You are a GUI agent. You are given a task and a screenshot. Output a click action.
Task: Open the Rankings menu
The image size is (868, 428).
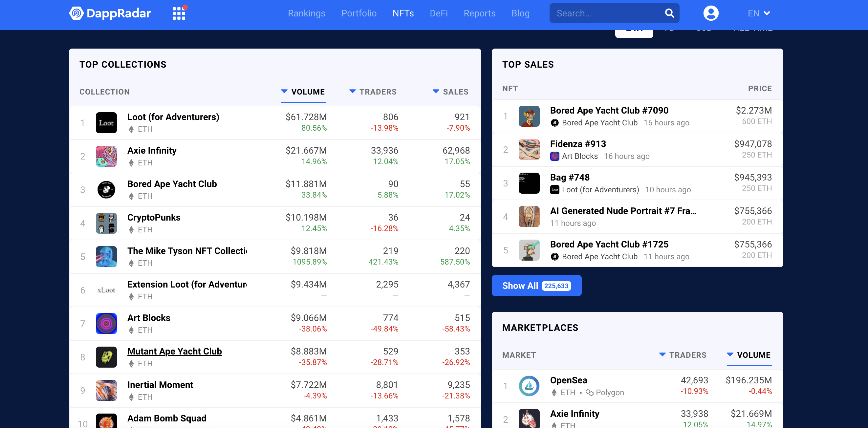(x=307, y=13)
